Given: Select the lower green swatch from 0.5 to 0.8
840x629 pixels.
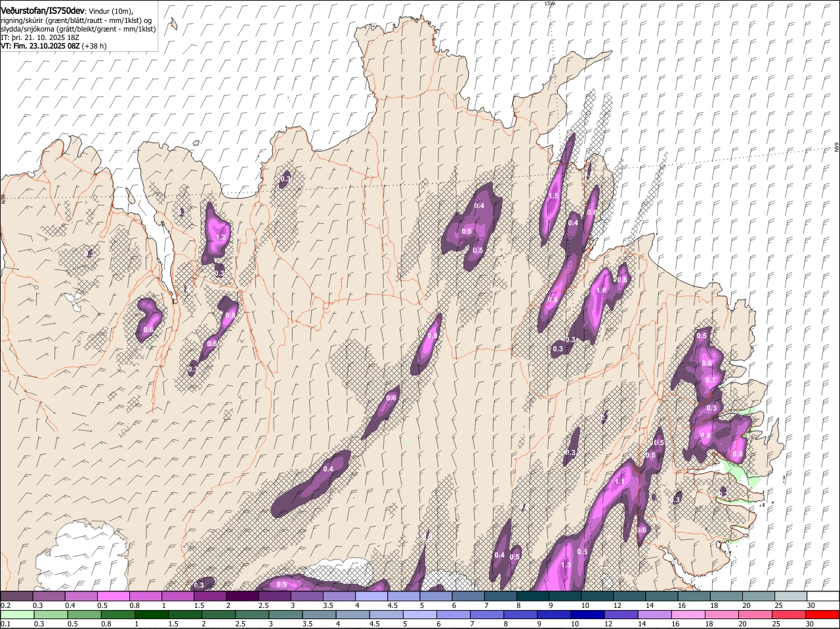Looking at the screenshot, I should click(84, 615).
